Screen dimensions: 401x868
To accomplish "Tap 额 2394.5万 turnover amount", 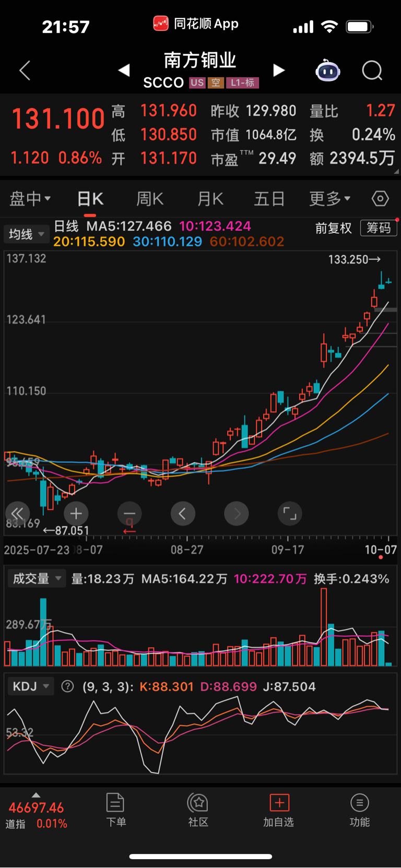I will coord(352,158).
